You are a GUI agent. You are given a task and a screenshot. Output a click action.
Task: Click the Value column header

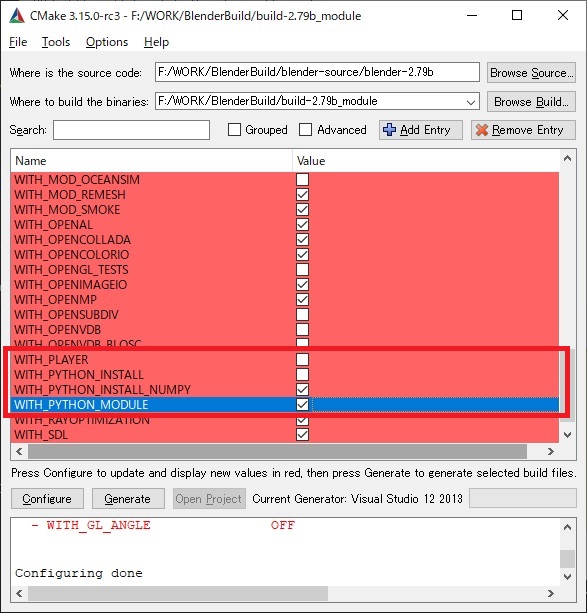tap(425, 161)
